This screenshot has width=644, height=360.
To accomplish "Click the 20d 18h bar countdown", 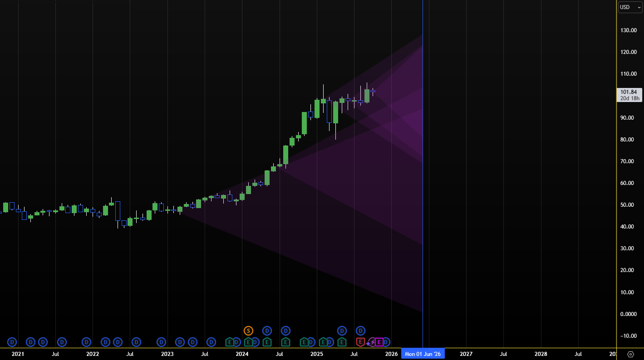I will pos(629,98).
